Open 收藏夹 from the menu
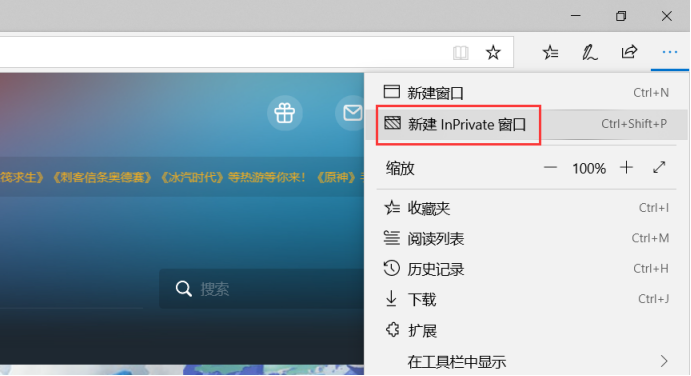The height and width of the screenshot is (376, 691). click(527, 208)
